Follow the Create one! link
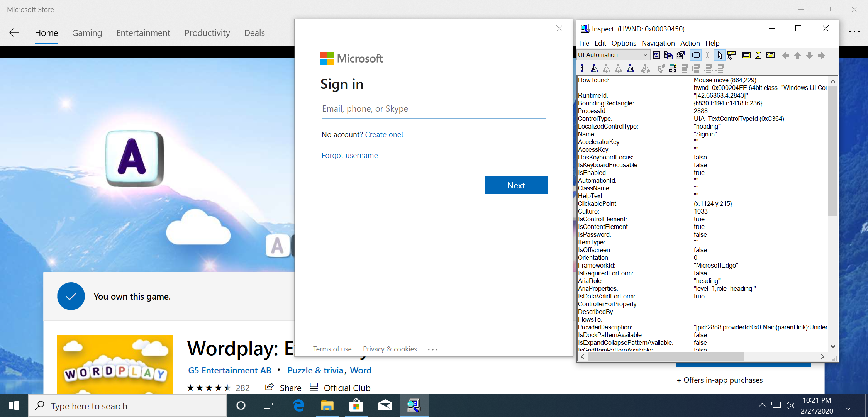This screenshot has height=417, width=868. tap(384, 135)
